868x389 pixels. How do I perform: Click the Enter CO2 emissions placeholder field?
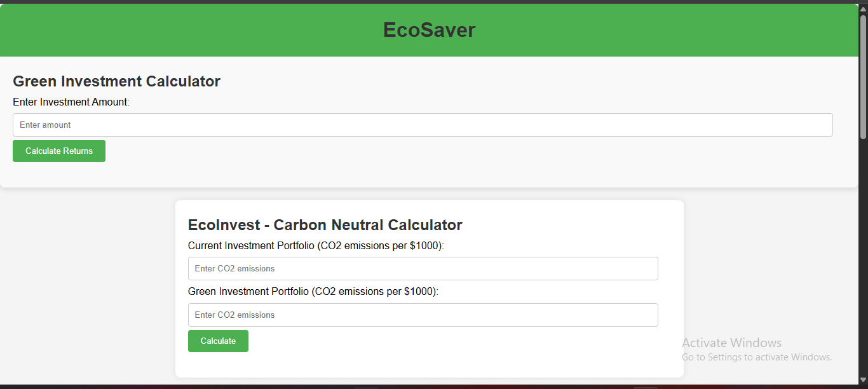pos(234,268)
